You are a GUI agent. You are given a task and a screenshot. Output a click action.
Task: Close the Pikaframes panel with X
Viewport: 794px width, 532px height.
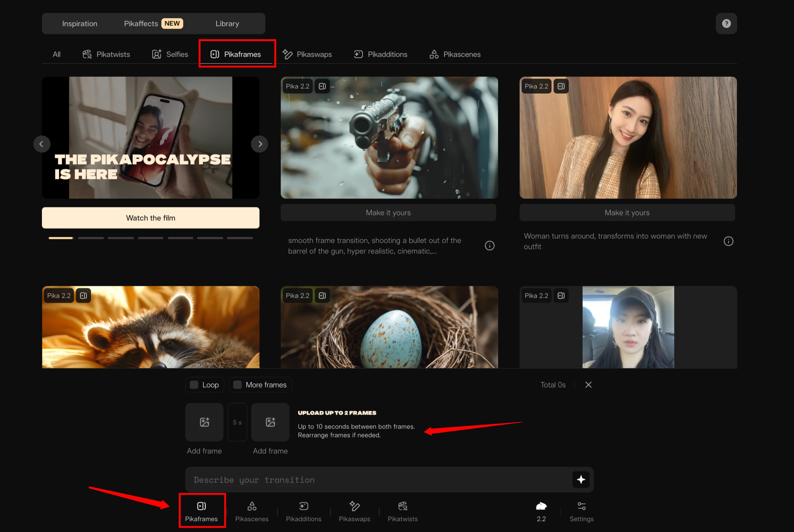[x=588, y=385]
